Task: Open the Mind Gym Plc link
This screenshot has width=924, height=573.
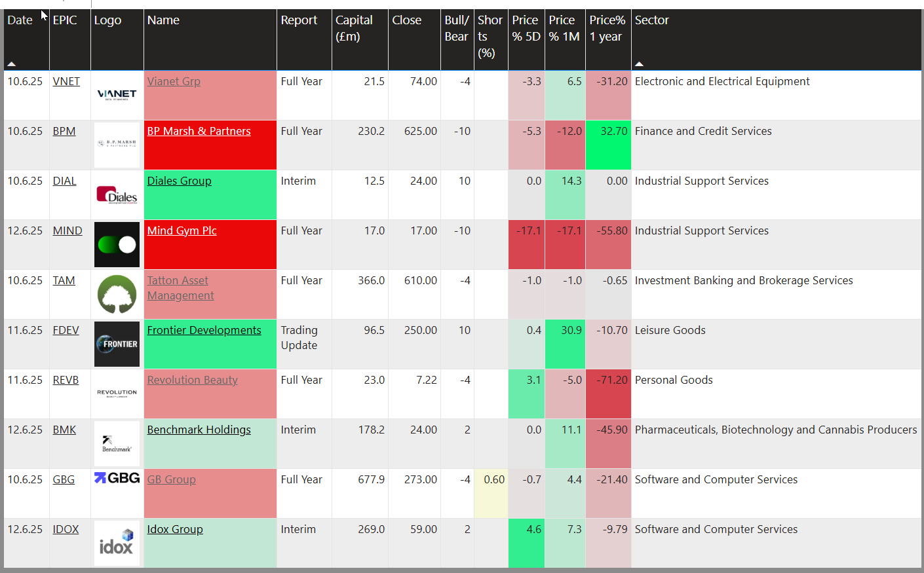Action: point(182,231)
